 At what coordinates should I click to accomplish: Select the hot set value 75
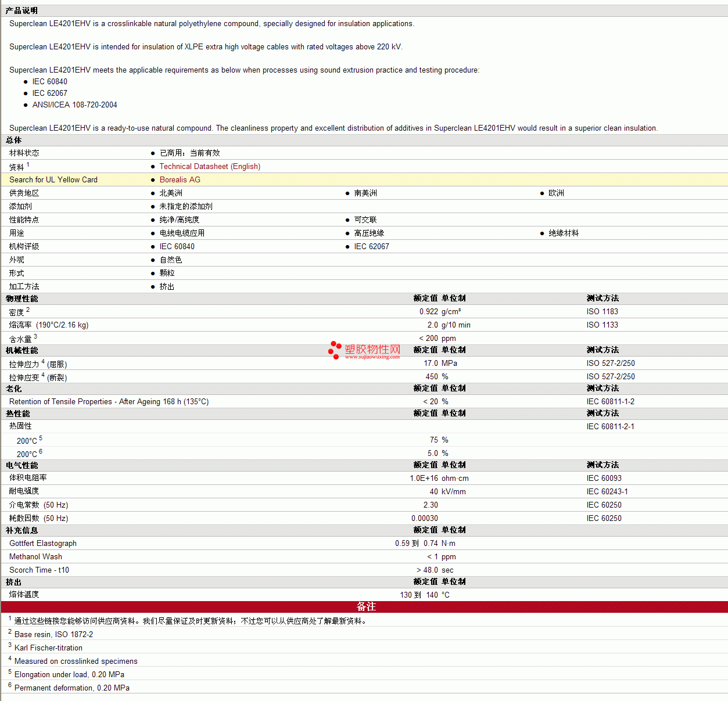pyautogui.click(x=434, y=440)
